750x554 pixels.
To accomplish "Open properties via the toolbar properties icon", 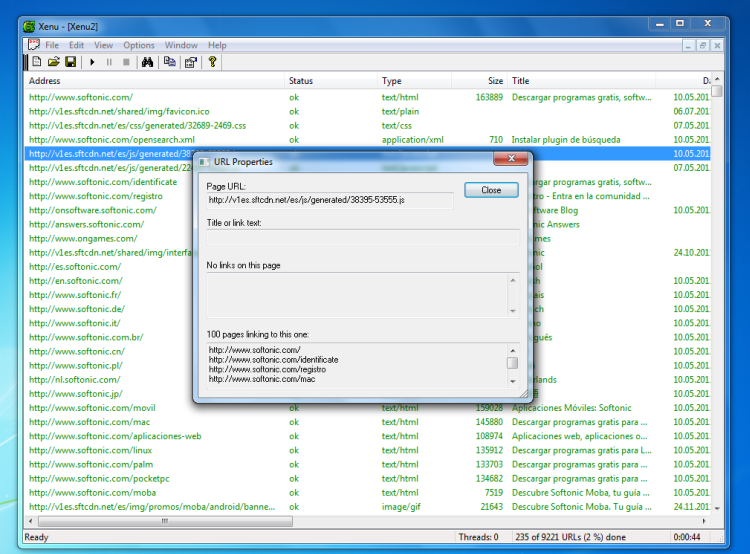I will coord(191,62).
